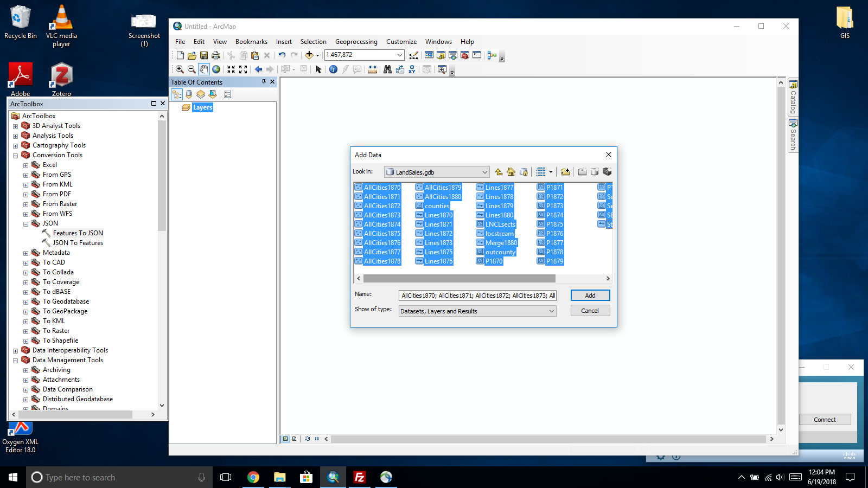Screen dimensions: 868x488
Task: Click the Fixed Zoom In arrows icon
Action: coord(231,69)
